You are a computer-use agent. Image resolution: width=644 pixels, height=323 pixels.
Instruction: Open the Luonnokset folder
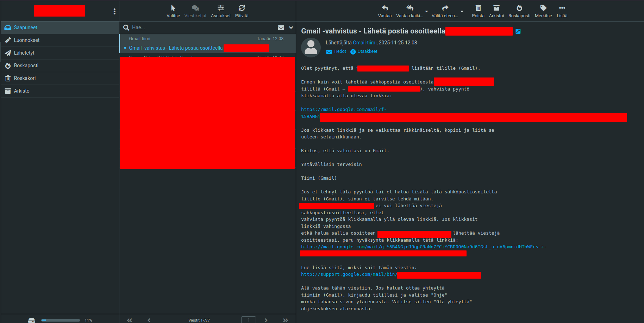27,40
